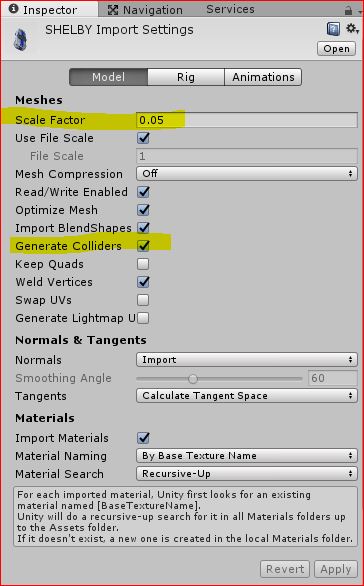Open the Animations tab

pos(263,77)
